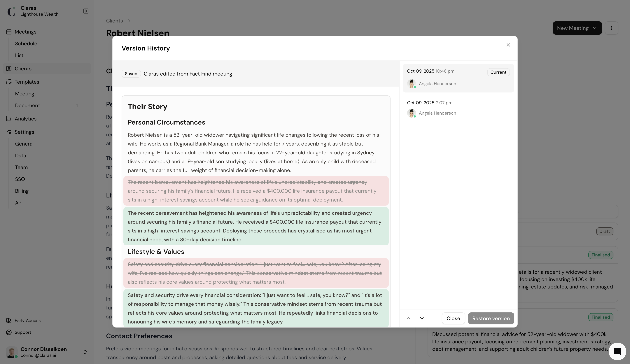Click the Settings sliders icon
Screen dimensions: 630x364
(9, 132)
